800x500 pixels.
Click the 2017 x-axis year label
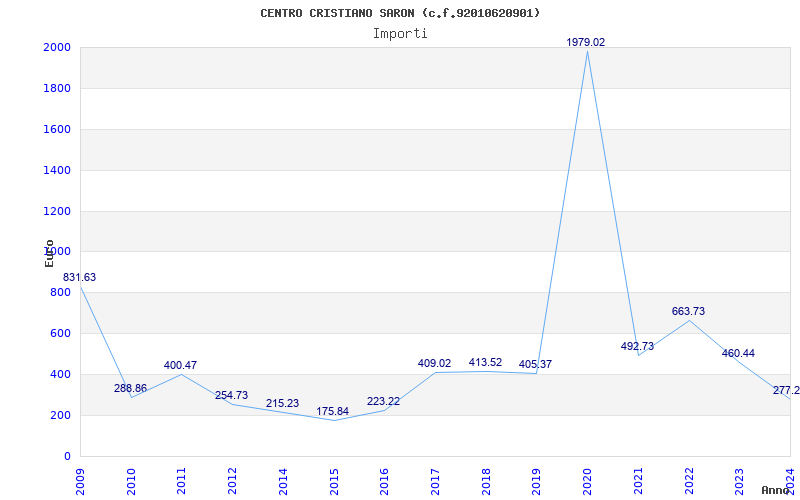435,481
